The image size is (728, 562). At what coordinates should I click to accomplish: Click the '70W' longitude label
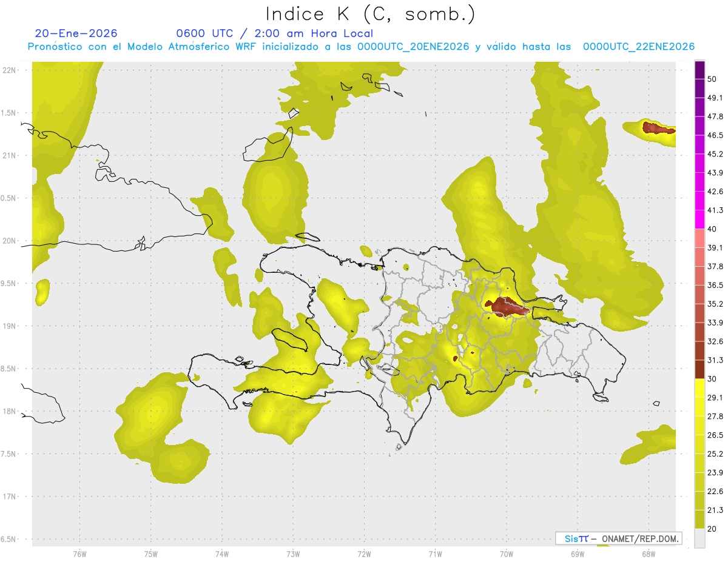pos(506,554)
